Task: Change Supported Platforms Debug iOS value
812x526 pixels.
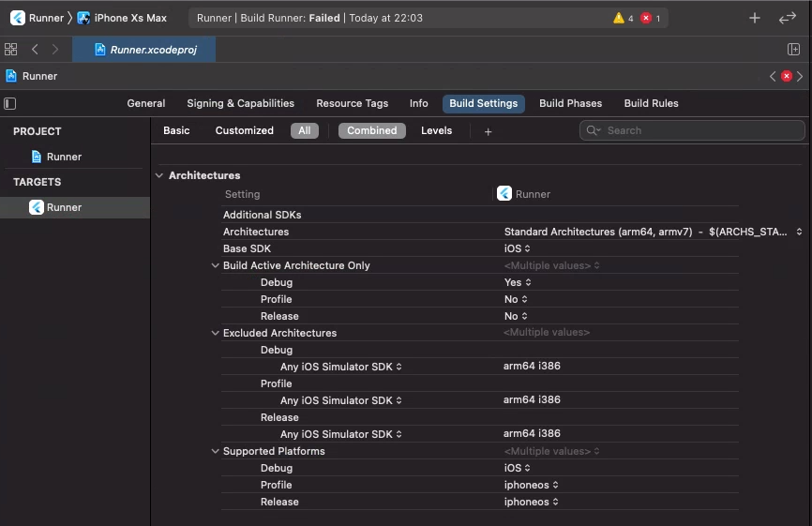Action: (x=517, y=468)
